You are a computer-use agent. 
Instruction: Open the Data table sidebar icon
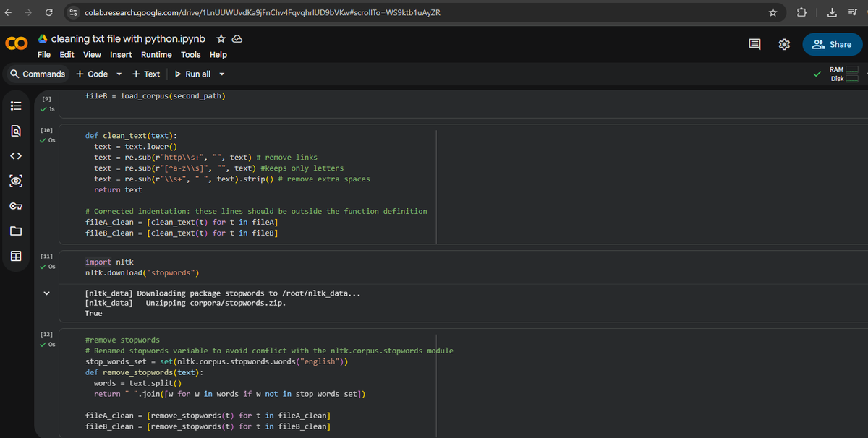[16, 257]
